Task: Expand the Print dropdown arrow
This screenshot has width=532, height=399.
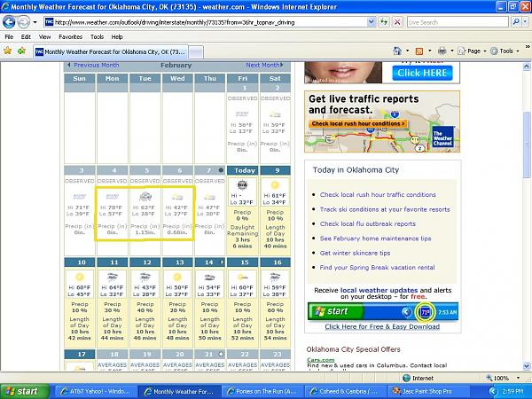Action: pos(452,51)
